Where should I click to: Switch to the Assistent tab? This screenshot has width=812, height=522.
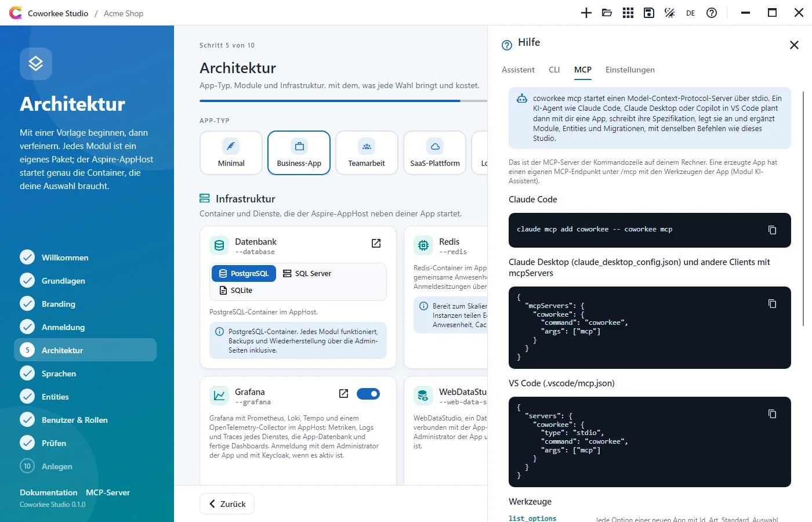pyautogui.click(x=518, y=70)
